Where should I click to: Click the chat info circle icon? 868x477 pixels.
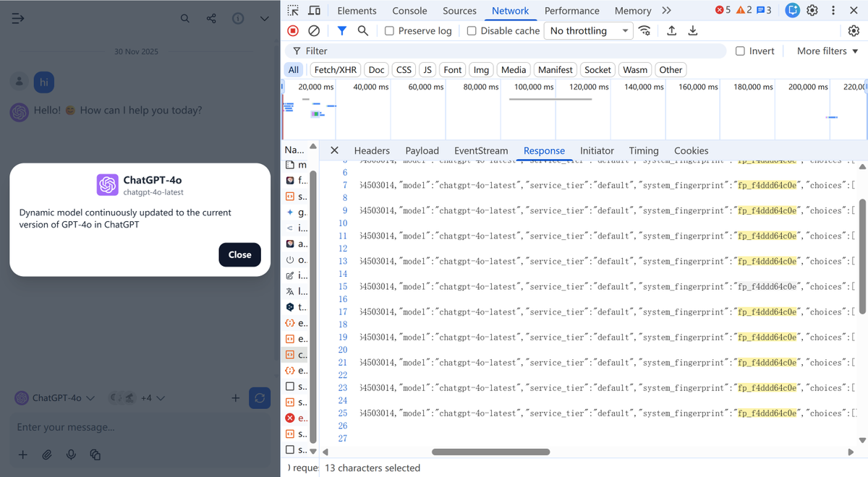pos(237,18)
